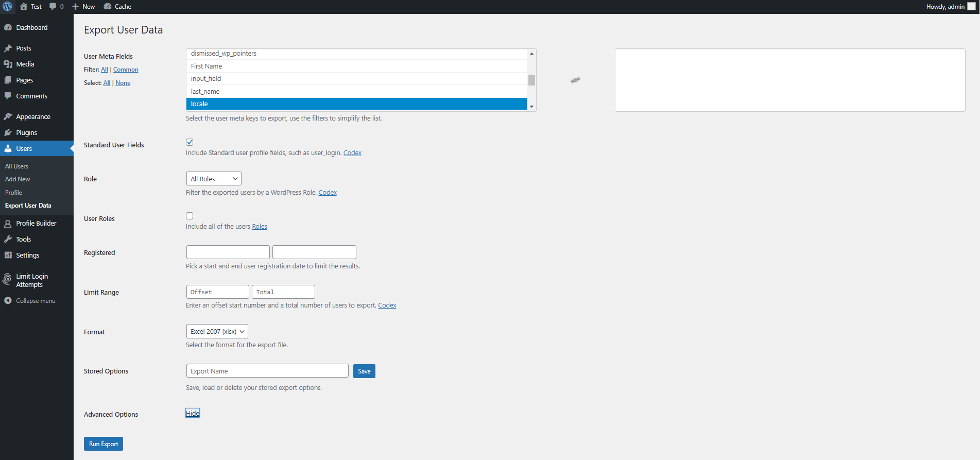Click the plus New icon in admin bar
Image resolution: width=980 pixels, height=460 pixels.
coord(75,7)
